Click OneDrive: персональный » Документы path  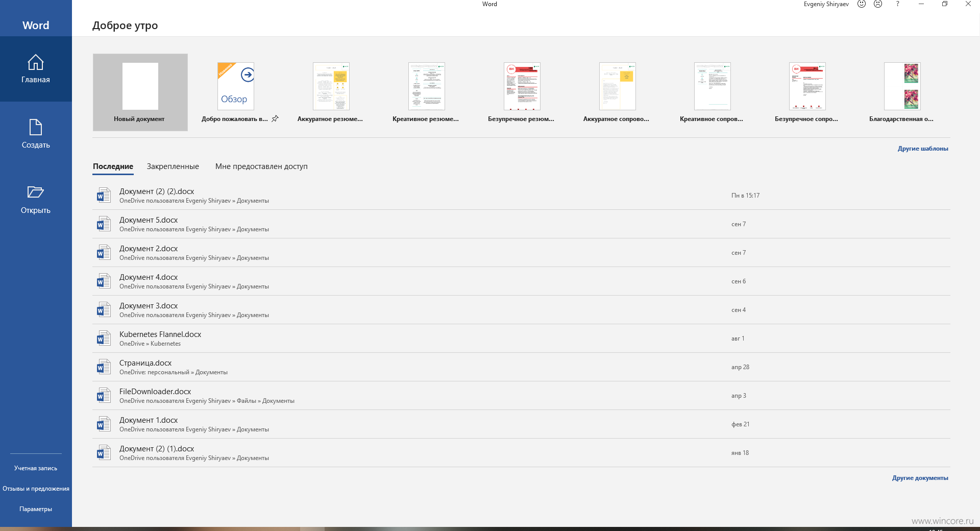point(174,372)
